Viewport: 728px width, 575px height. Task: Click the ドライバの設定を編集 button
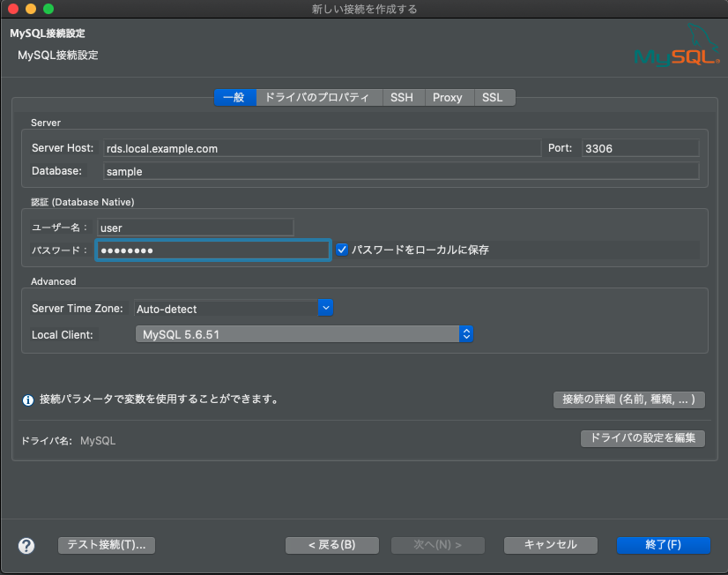643,438
